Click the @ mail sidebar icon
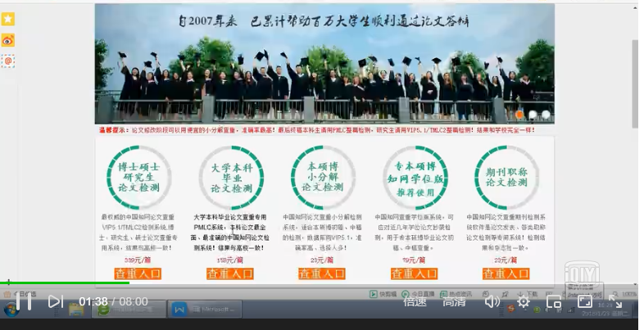 coord(8,61)
